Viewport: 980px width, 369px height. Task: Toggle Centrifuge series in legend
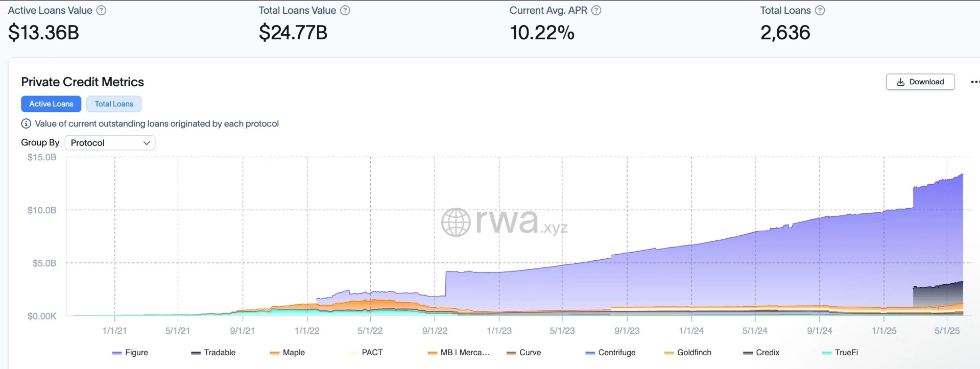coord(610,353)
